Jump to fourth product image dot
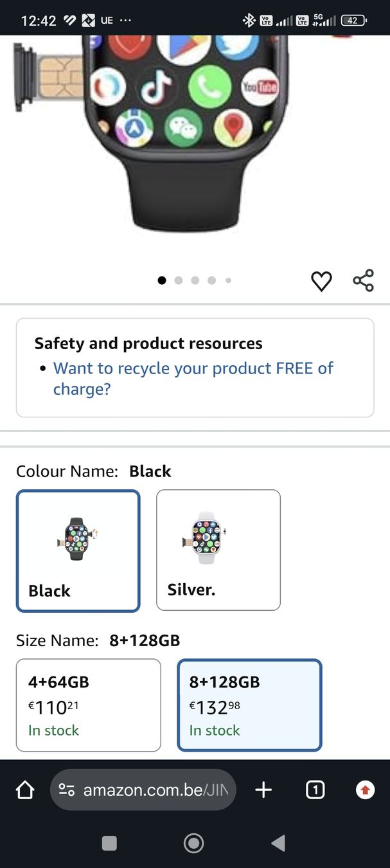This screenshot has height=868, width=390. 212,280
